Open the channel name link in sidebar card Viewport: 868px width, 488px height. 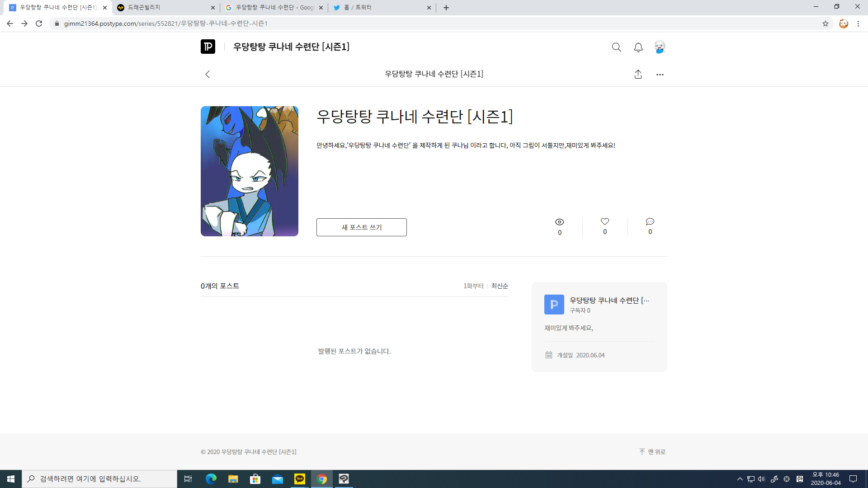tap(609, 300)
